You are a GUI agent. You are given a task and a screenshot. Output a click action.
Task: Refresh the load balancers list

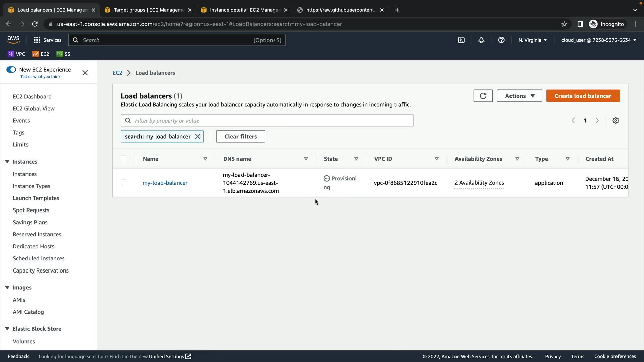[483, 96]
